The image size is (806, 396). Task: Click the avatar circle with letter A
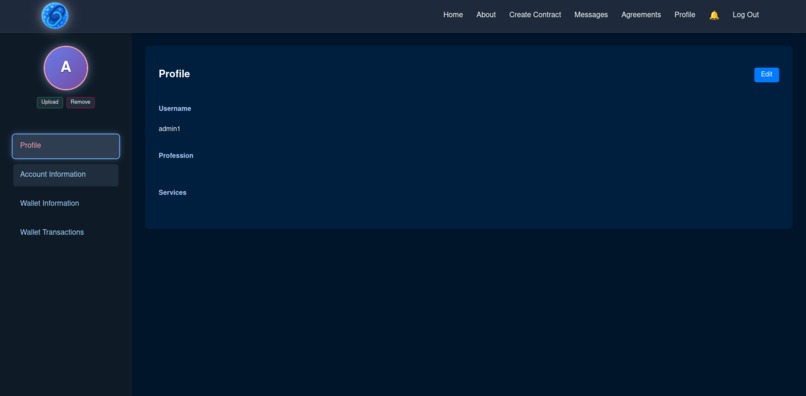coord(66,67)
